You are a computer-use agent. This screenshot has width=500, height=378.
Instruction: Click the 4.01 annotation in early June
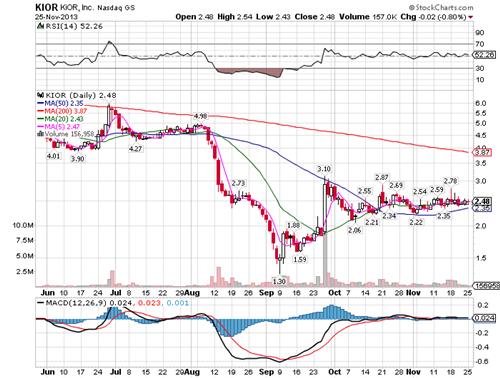point(53,156)
